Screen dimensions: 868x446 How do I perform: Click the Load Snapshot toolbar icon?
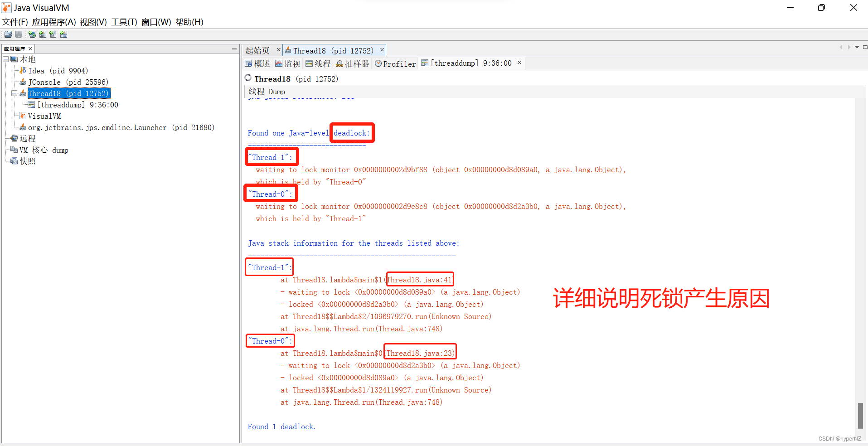tap(8, 34)
